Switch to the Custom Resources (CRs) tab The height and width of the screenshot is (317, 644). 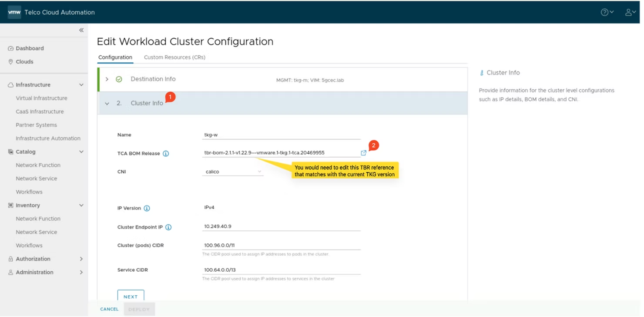point(174,57)
